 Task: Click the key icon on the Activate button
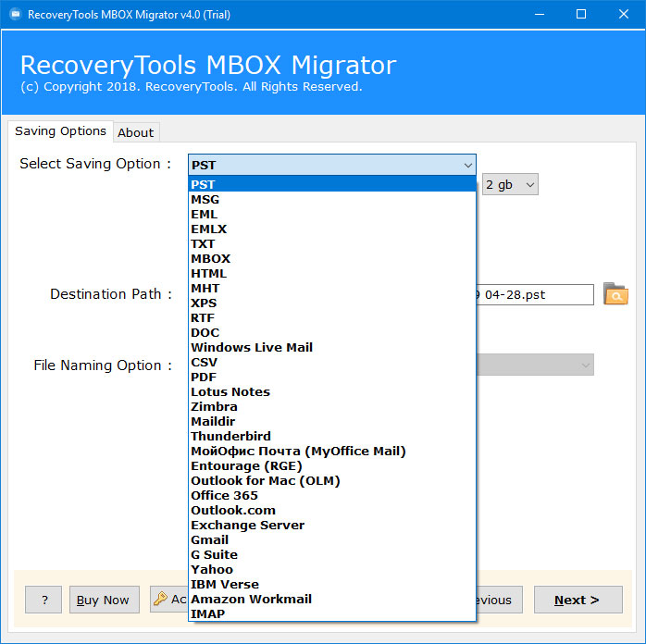click(x=160, y=599)
